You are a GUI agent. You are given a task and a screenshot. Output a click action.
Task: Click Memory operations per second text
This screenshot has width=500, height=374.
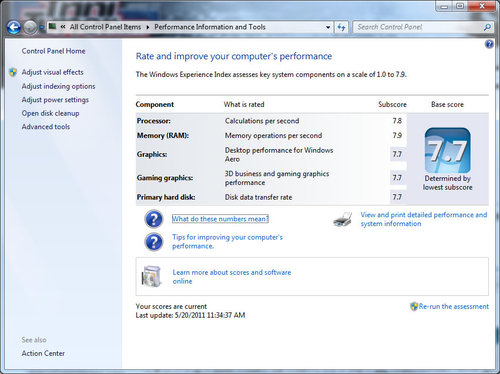273,136
